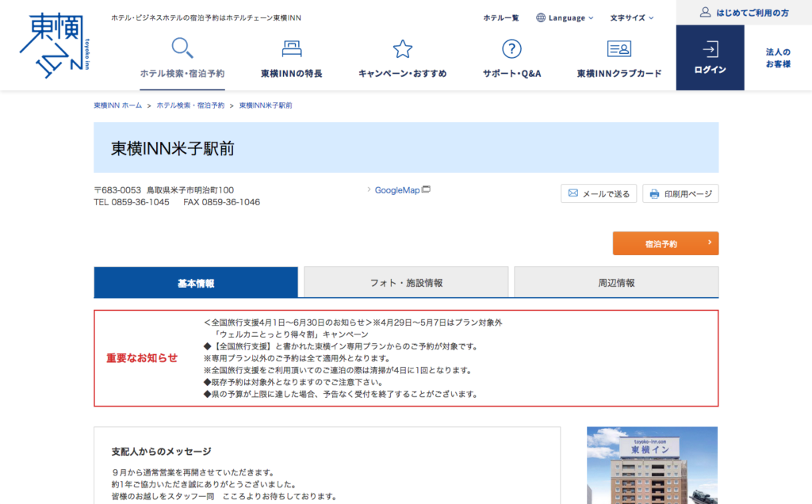The width and height of the screenshot is (812, 504).
Task: Click the globe Language icon
Action: [x=541, y=17]
